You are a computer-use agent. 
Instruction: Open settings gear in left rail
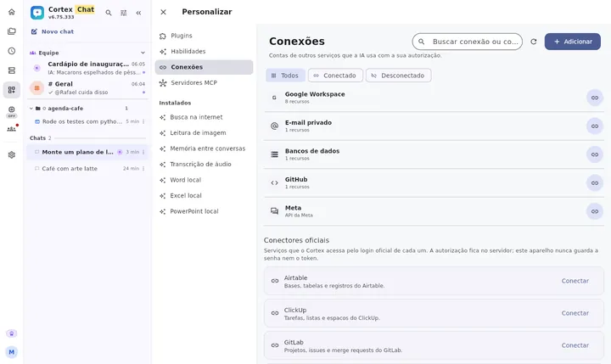coord(12,154)
